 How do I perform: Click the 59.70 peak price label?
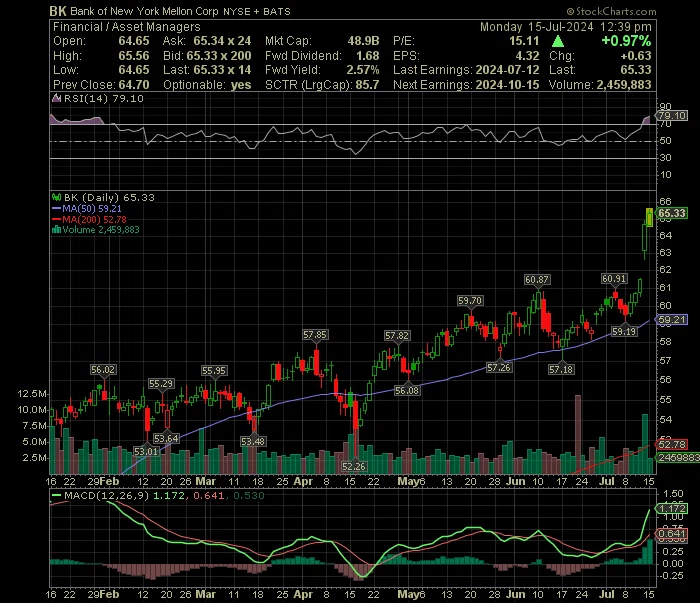[470, 301]
